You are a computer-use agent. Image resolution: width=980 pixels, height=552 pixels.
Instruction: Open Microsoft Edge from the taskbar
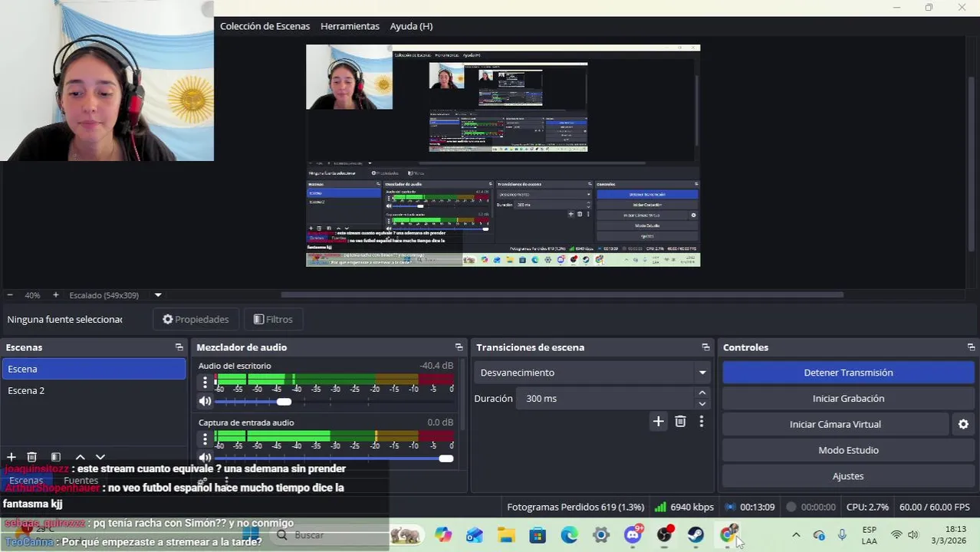569,535
